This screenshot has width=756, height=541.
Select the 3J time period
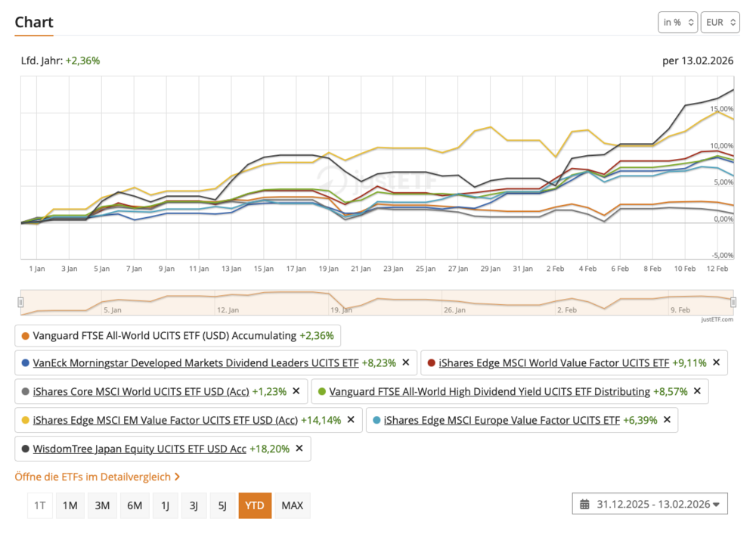(x=194, y=505)
